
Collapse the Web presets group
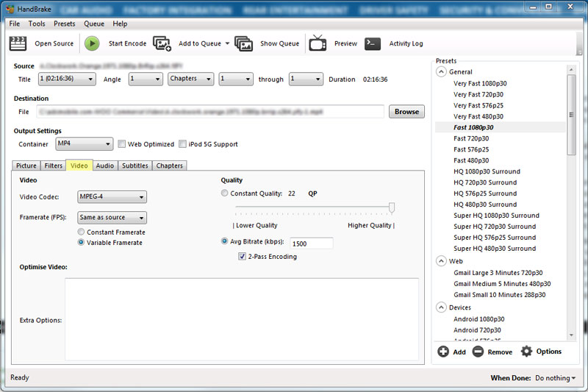coord(442,261)
